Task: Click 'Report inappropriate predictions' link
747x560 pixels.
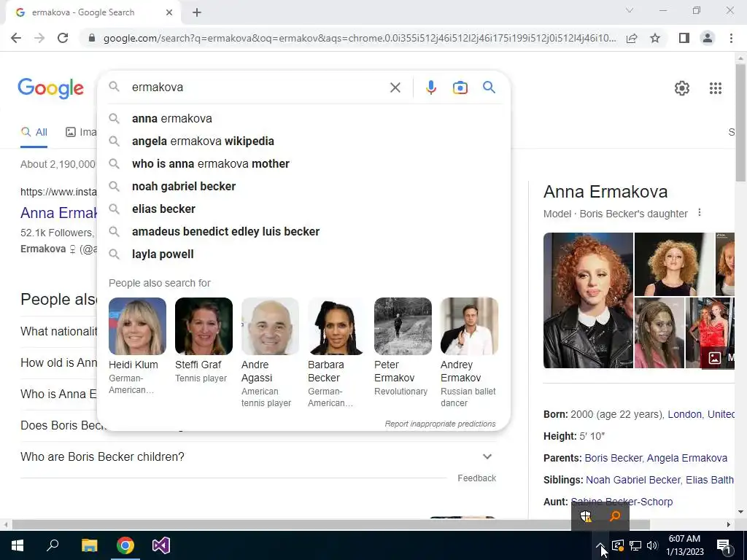Action: [440, 424]
